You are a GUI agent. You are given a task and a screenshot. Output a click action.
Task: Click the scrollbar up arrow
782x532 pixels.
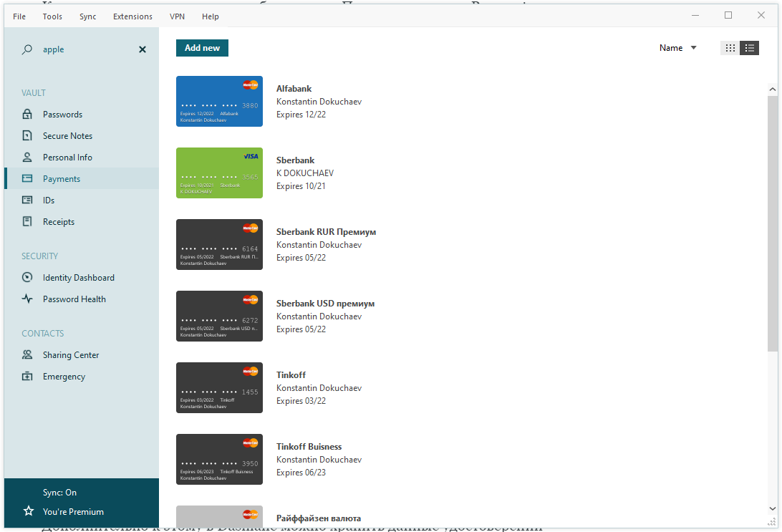pos(773,90)
